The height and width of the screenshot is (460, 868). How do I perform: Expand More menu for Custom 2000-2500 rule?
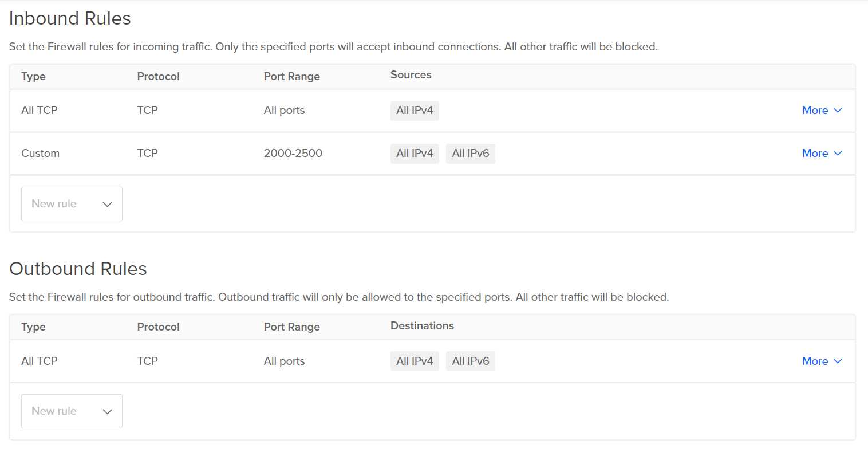coord(822,154)
